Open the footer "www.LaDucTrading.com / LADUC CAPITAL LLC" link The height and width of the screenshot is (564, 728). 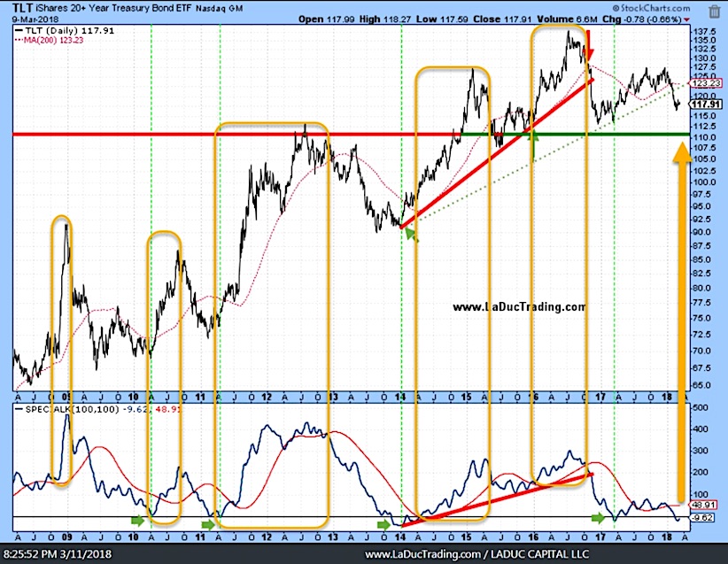[x=476, y=554]
